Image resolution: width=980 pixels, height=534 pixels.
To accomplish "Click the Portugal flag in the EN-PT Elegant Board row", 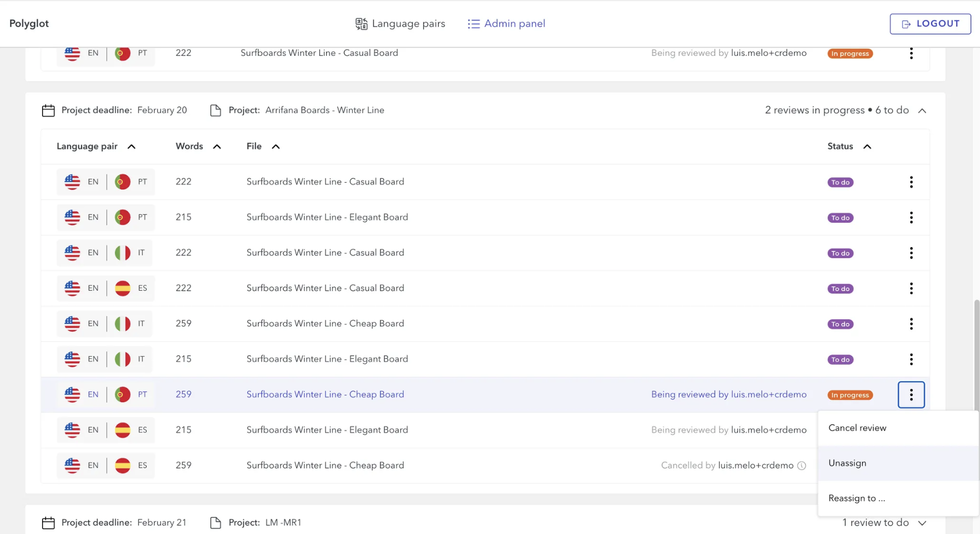I will (x=122, y=217).
